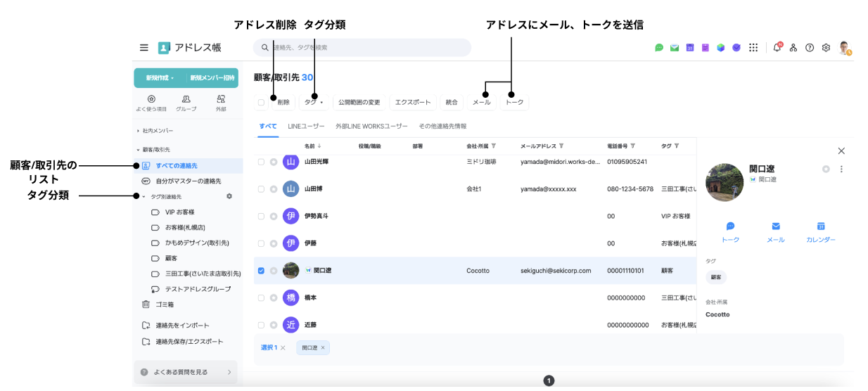Click the エクスポート button

412,103
